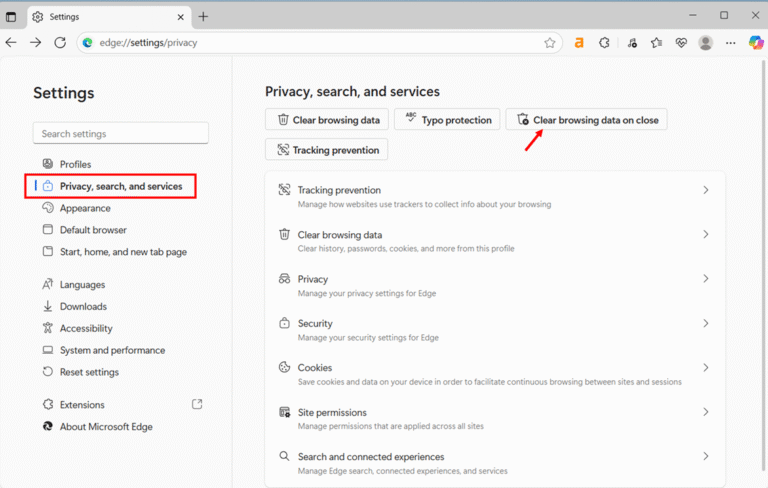The height and width of the screenshot is (488, 768).
Task: Open Languages settings
Action: [x=82, y=285]
